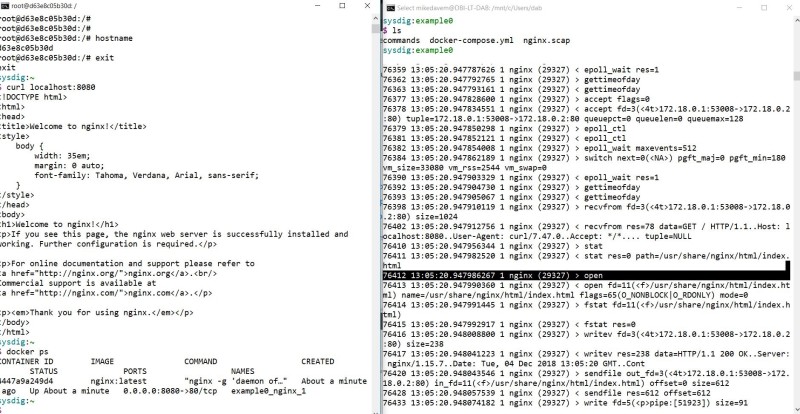Viewport: 800px width, 414px height.
Task: Click the 'exit' command in left terminal
Action: click(x=105, y=58)
